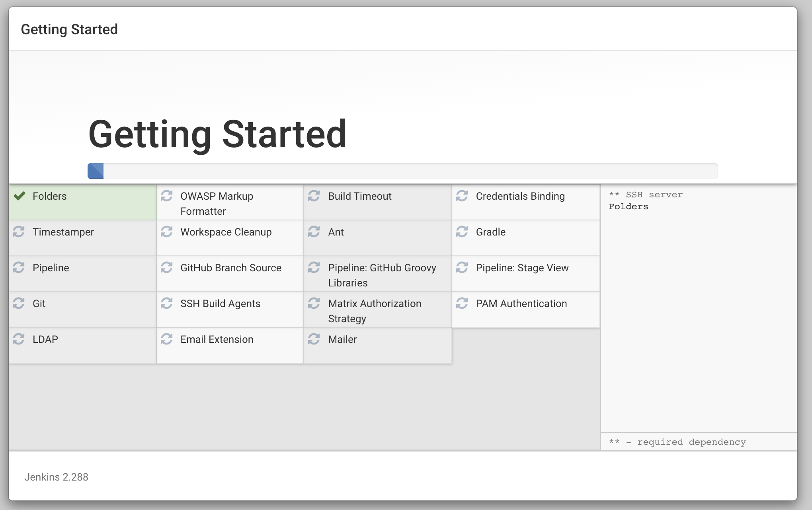The width and height of the screenshot is (812, 510).
Task: Click the sync icon beside Matrix Authorization Strategy
Action: (x=314, y=303)
